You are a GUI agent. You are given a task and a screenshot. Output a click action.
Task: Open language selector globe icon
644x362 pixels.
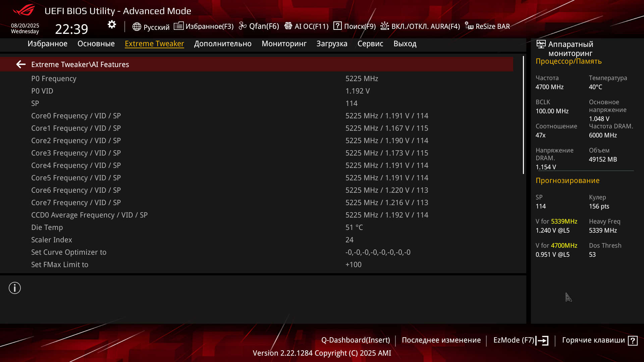(x=137, y=26)
